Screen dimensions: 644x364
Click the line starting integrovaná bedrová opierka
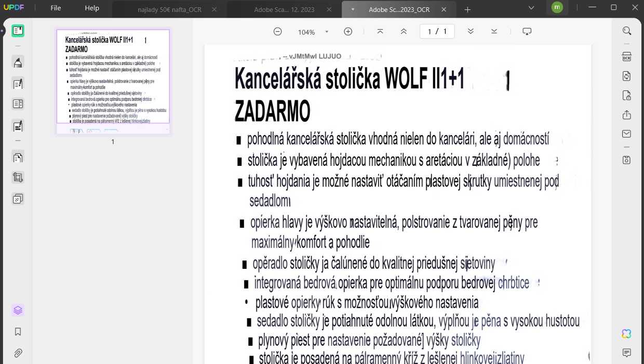pyautogui.click(x=392, y=283)
